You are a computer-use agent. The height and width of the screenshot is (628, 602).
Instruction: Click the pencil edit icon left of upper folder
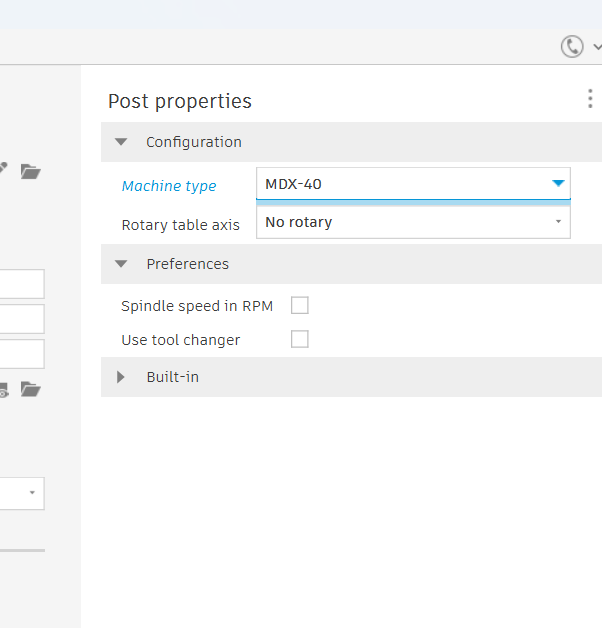(x=3, y=168)
